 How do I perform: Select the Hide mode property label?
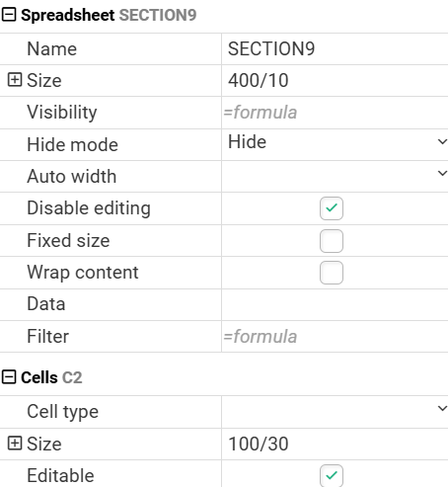tap(72, 144)
